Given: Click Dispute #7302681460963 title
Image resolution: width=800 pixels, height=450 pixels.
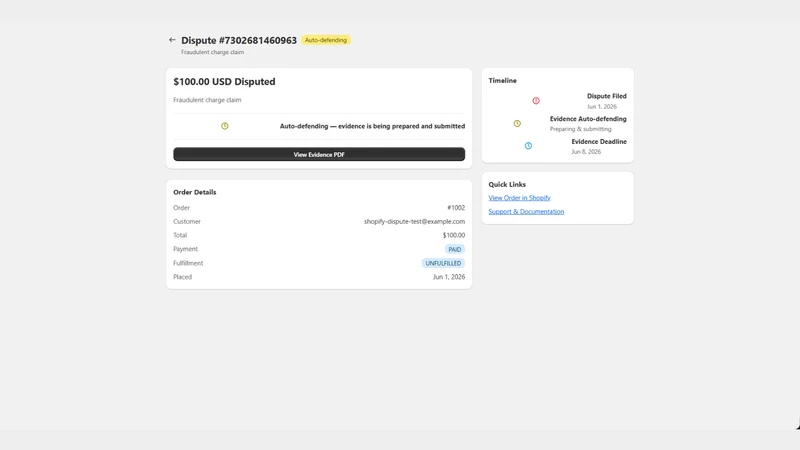Looking at the screenshot, I should pos(239,40).
